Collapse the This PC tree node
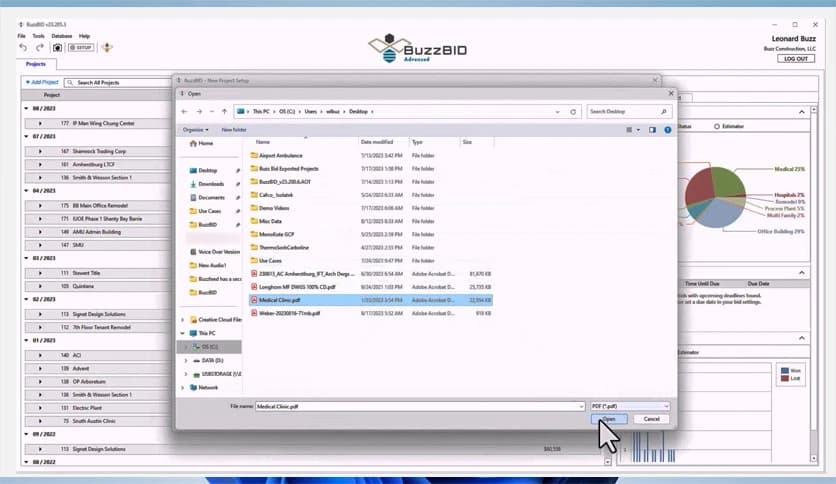The height and width of the screenshot is (484, 836). (183, 334)
